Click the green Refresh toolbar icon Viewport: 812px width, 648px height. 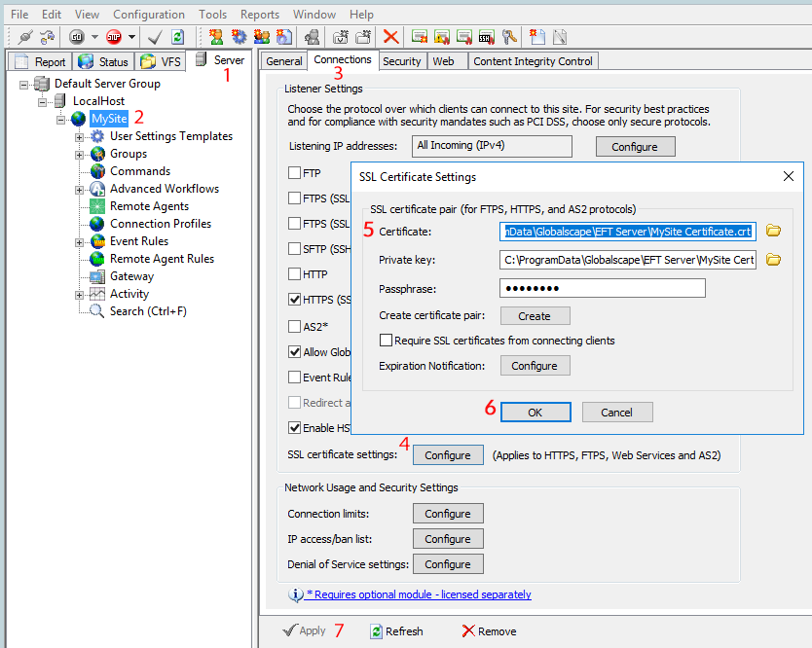[x=176, y=36]
